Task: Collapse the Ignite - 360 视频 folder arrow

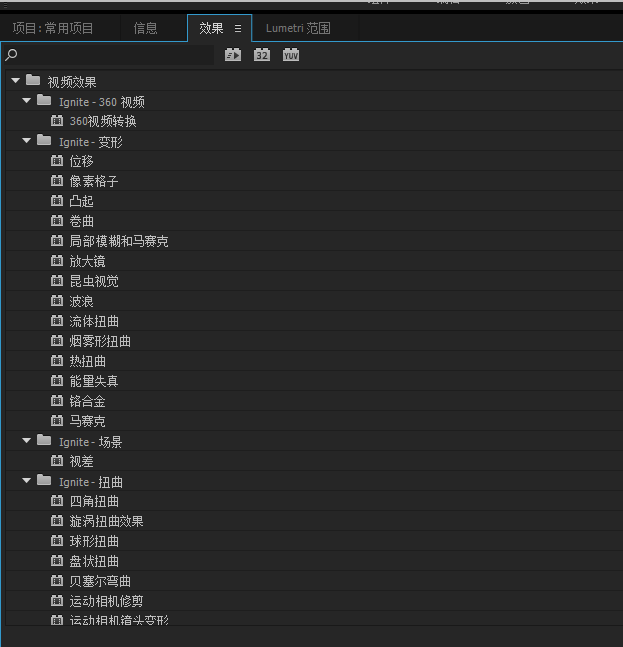Action: (x=27, y=101)
